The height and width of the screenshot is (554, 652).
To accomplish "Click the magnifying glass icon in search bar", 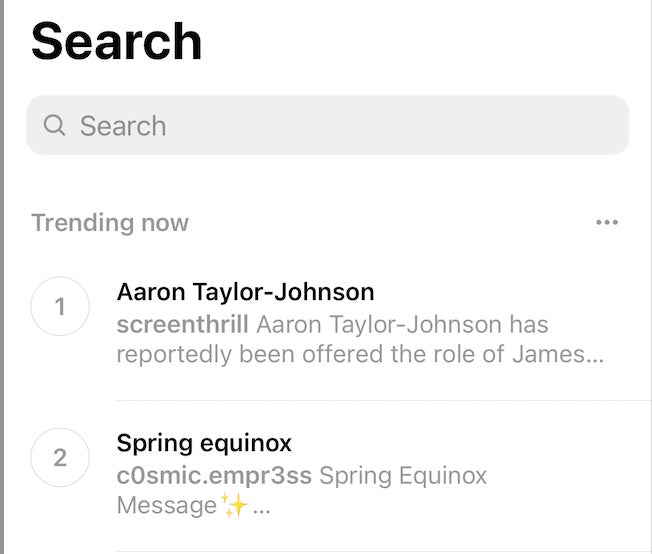I will point(55,126).
